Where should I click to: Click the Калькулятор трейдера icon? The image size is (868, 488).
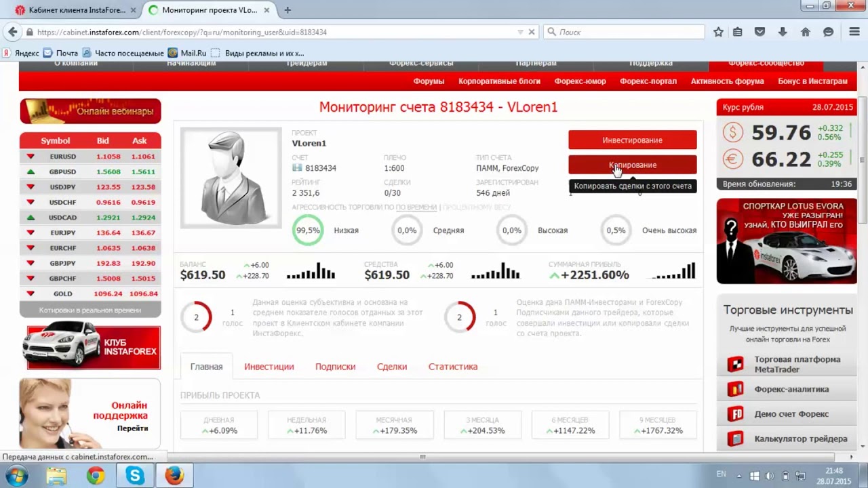tap(735, 439)
